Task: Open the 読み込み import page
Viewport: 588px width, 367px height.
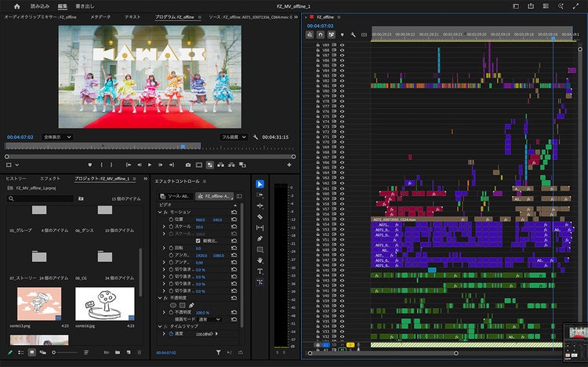Action: click(x=39, y=6)
